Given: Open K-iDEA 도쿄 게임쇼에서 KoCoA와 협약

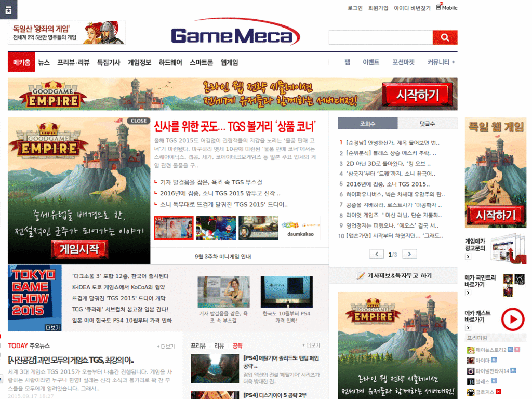Looking at the screenshot, I should pos(118,287).
